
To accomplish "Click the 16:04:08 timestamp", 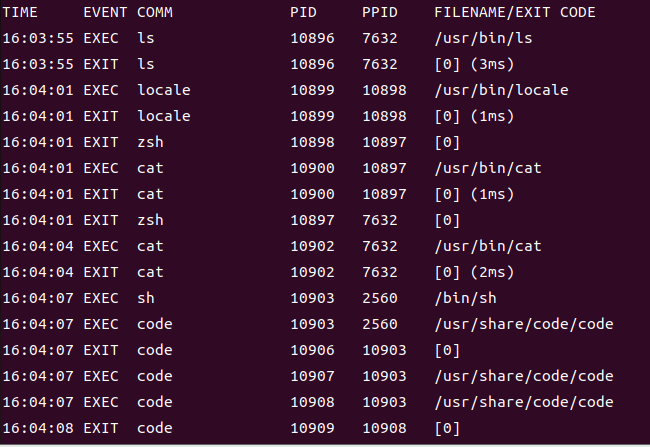I will (x=38, y=428).
